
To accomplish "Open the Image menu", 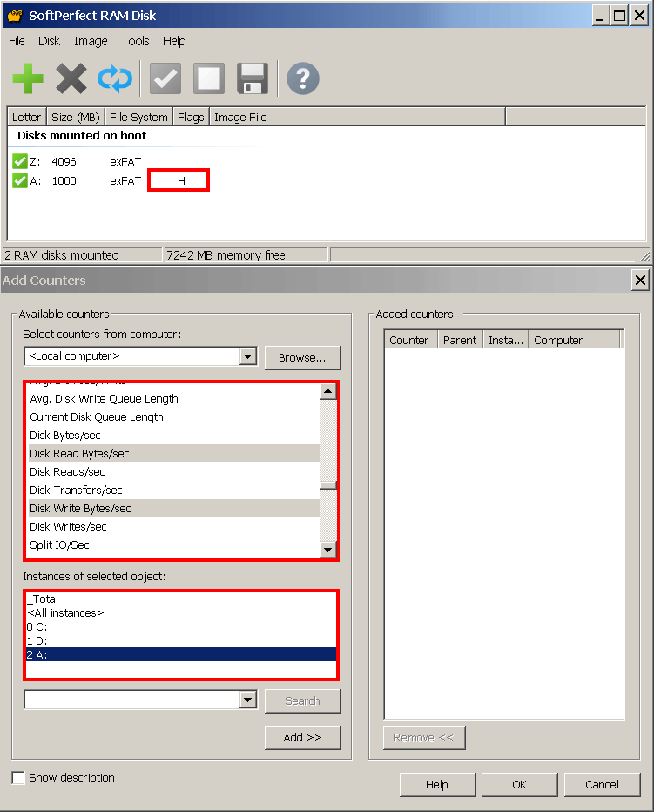I will pyautogui.click(x=91, y=41).
